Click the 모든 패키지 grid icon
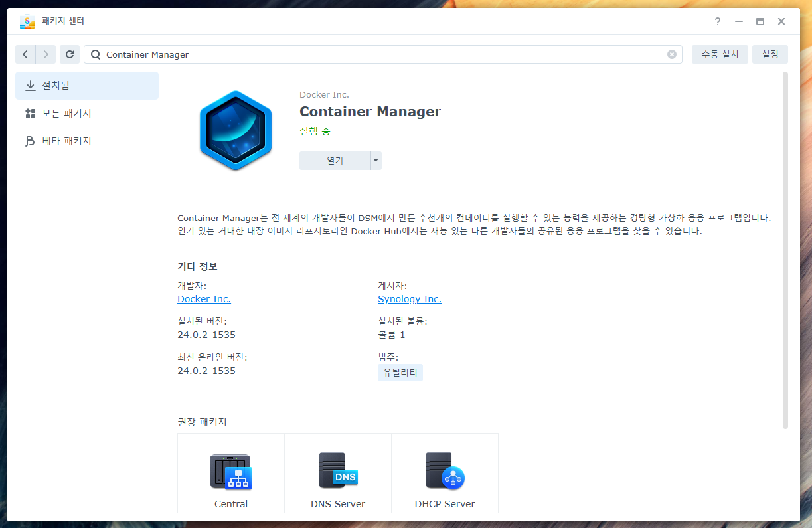The height and width of the screenshot is (528, 812). point(31,114)
